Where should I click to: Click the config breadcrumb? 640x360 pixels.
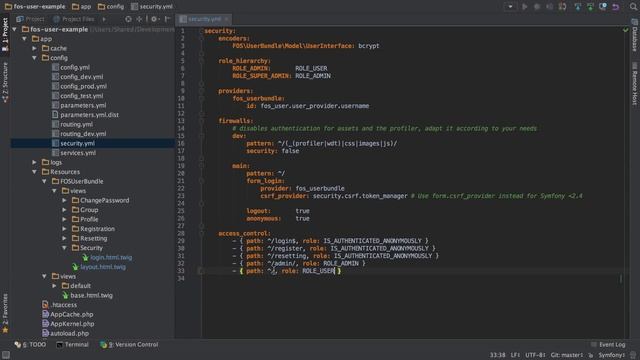pos(111,7)
